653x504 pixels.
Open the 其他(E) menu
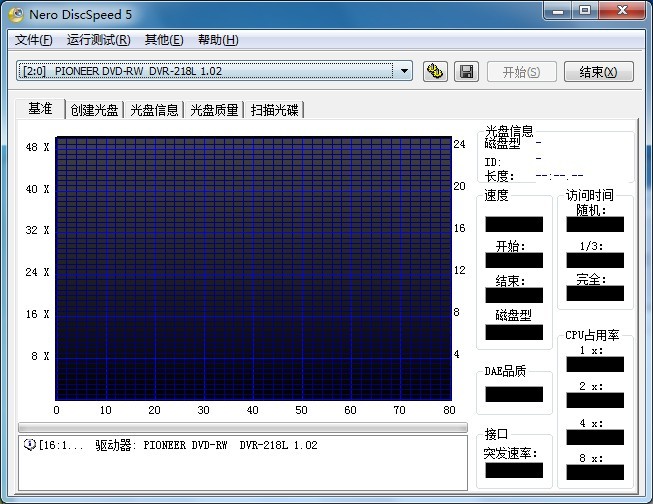tap(164, 40)
